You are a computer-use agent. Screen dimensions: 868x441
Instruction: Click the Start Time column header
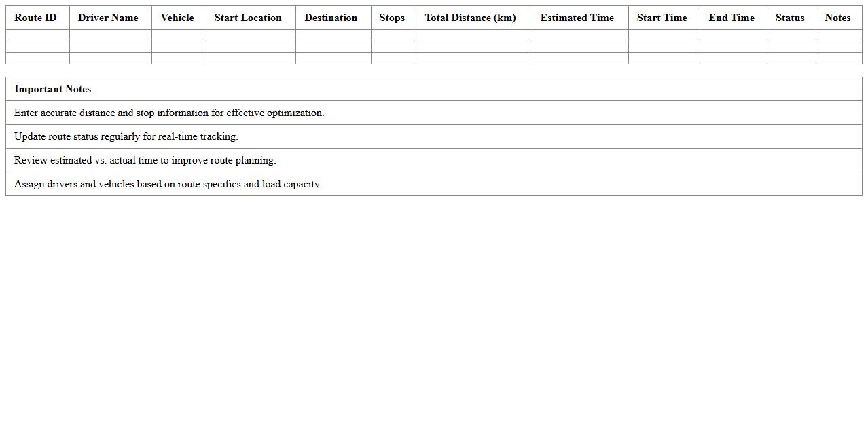click(x=662, y=18)
